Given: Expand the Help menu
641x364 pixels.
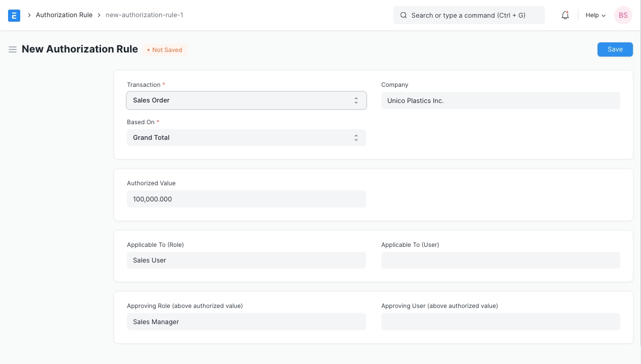Looking at the screenshot, I should 595,15.
